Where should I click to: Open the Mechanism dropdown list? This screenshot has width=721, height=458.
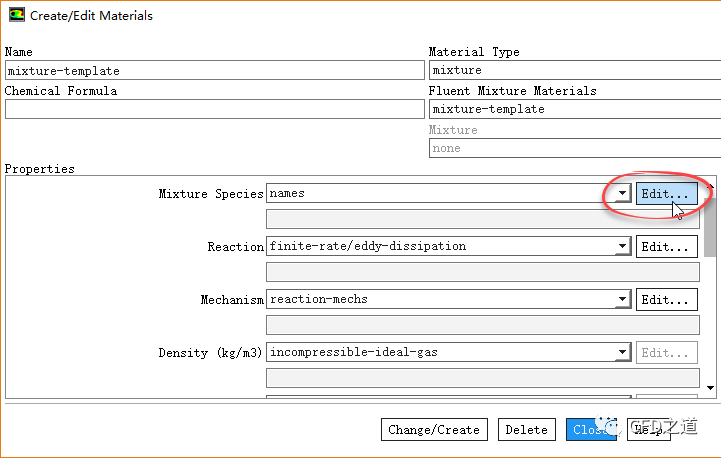(x=621, y=299)
